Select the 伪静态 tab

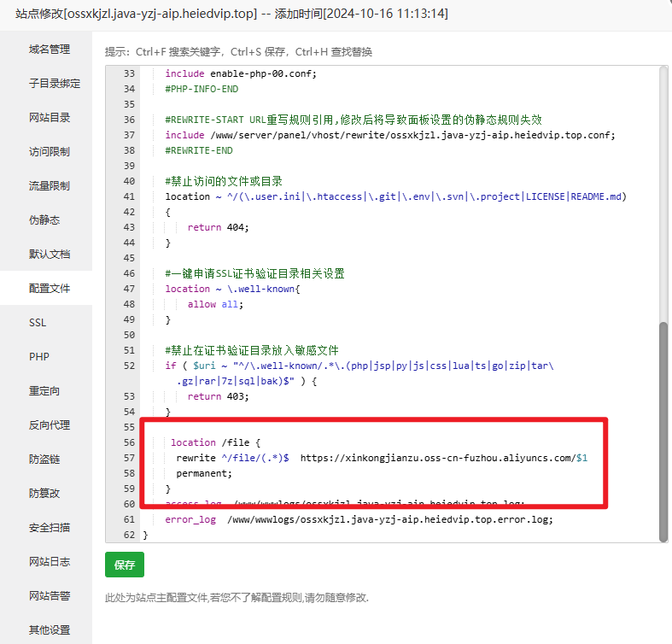tap(44, 220)
